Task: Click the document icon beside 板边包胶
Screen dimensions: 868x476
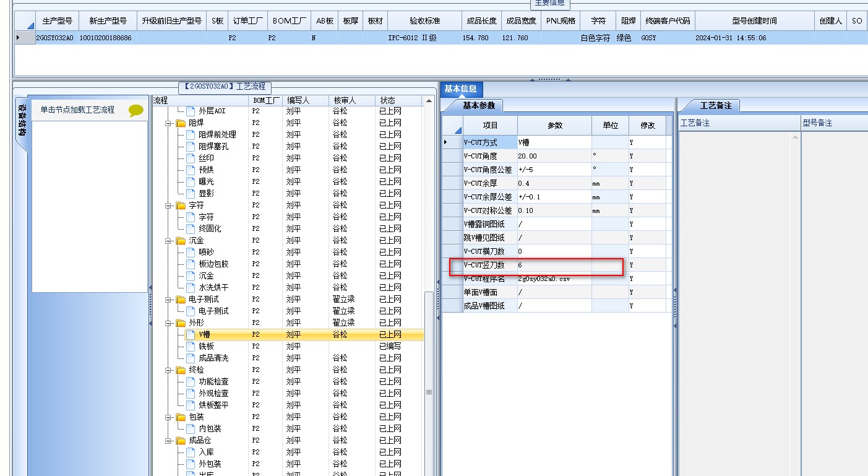Action: [191, 264]
